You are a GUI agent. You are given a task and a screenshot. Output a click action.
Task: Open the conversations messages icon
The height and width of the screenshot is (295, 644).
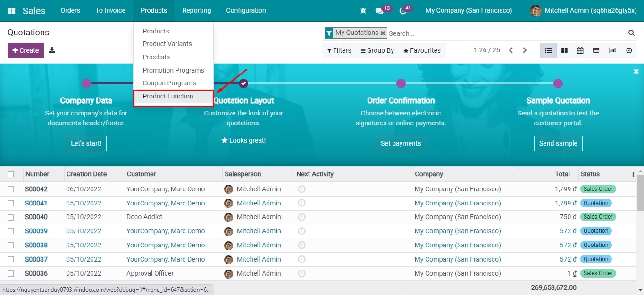[379, 11]
